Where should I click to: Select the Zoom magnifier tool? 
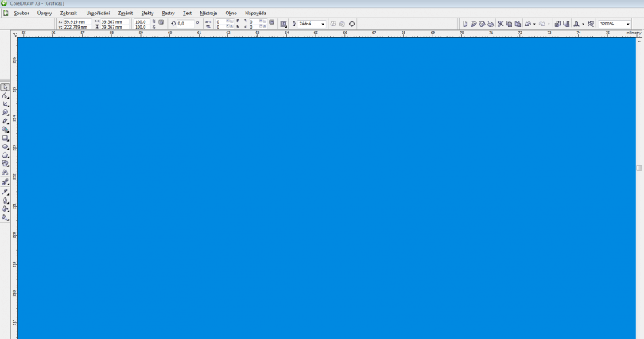5,112
